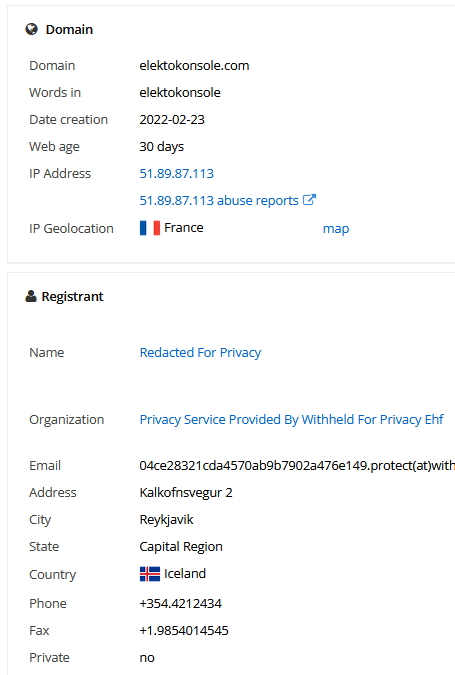Click the Domain section heading

(x=69, y=29)
